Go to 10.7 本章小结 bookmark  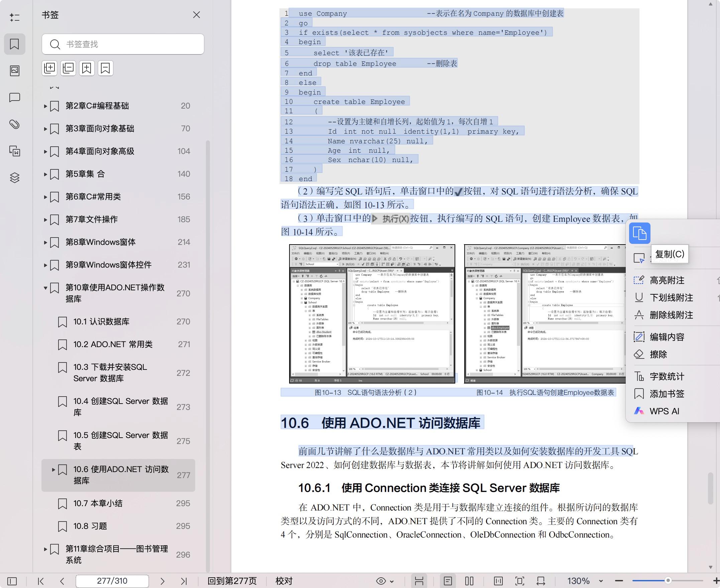(118, 503)
